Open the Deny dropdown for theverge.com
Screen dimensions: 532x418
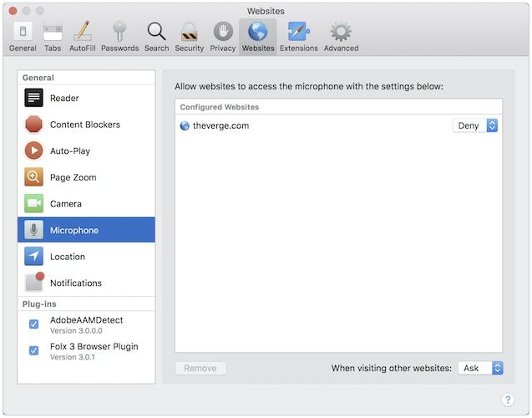475,125
